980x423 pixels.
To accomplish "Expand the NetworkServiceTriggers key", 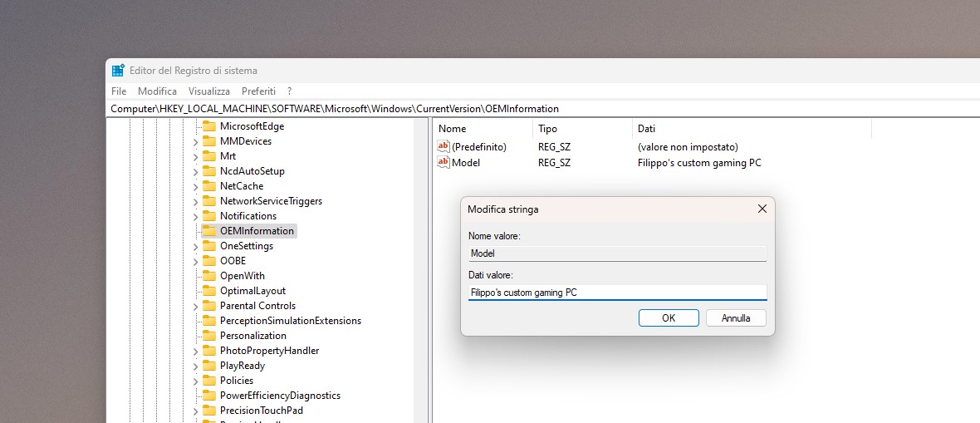I will coord(196,202).
